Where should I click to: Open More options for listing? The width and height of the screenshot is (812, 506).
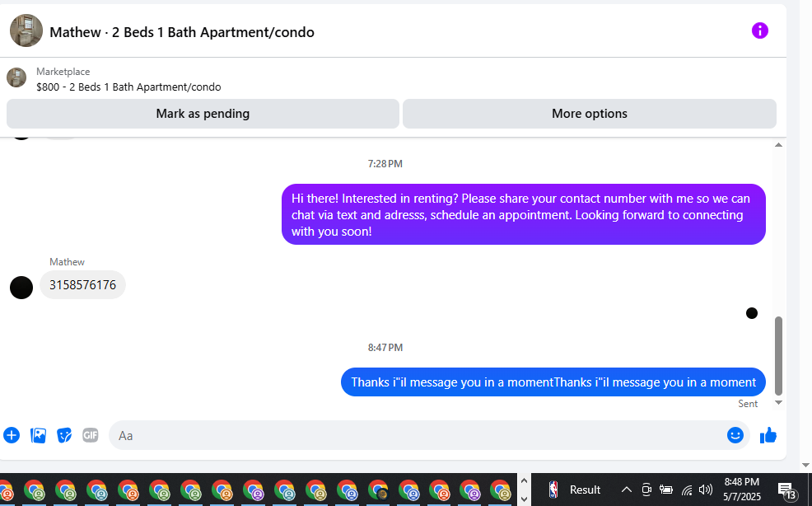click(x=590, y=114)
